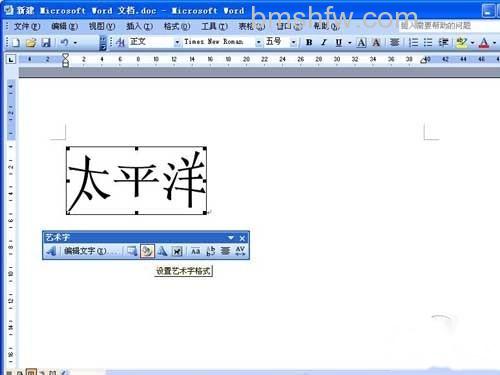This screenshot has height=375, width=500.
Task: Open the 视图 menu
Action: pyautogui.click(x=102, y=26)
